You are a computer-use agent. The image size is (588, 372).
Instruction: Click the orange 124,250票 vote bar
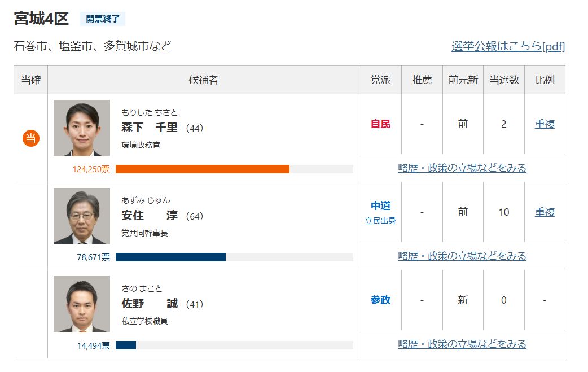[203, 169]
